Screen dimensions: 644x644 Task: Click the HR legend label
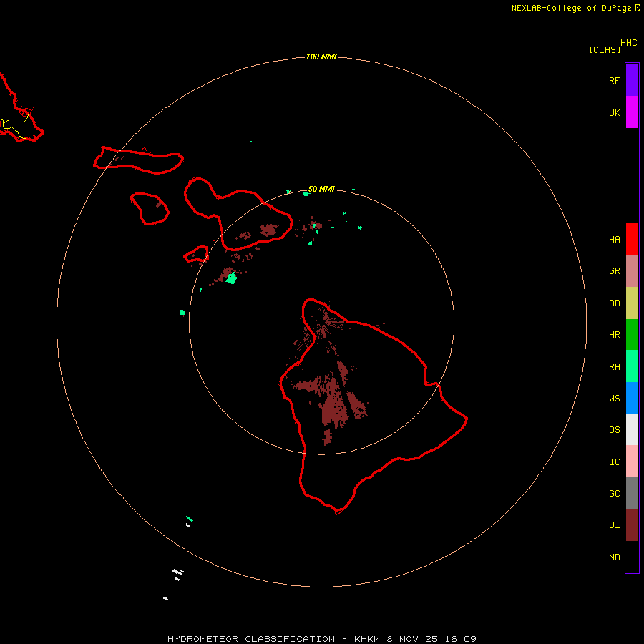click(614, 335)
